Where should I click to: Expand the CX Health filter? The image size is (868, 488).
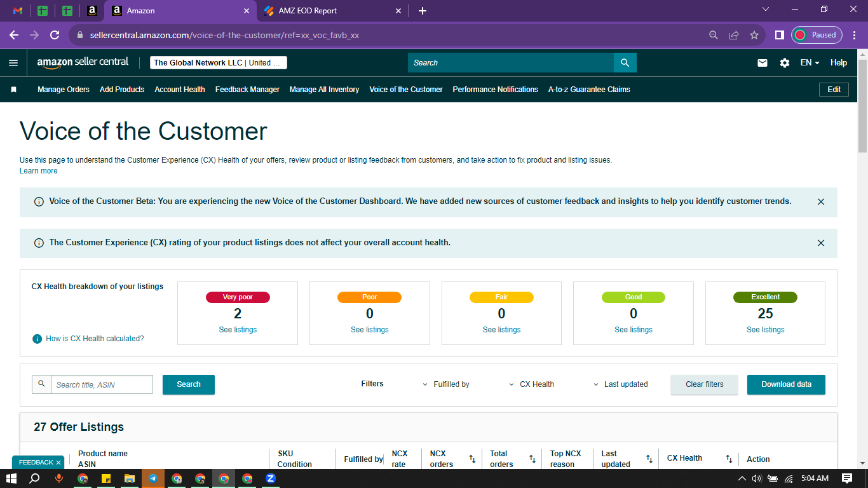click(532, 384)
